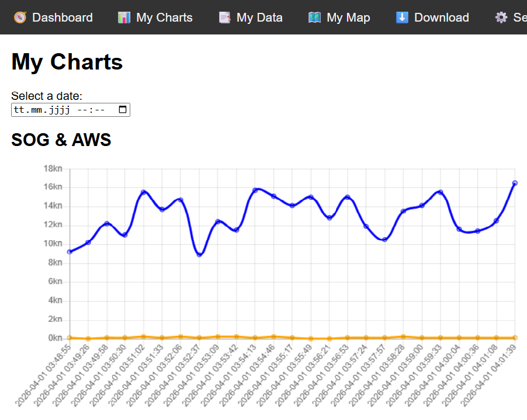
Task: Open the My Map page
Action: [x=348, y=18]
